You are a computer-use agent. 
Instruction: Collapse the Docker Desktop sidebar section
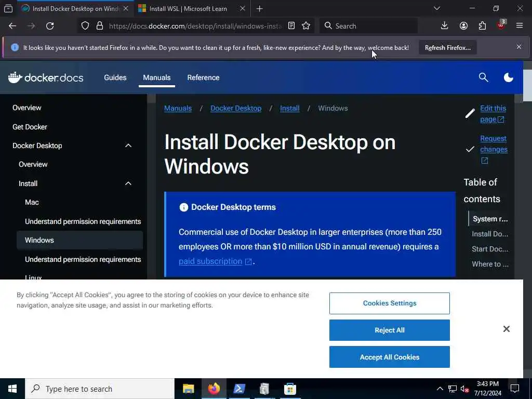click(128, 145)
